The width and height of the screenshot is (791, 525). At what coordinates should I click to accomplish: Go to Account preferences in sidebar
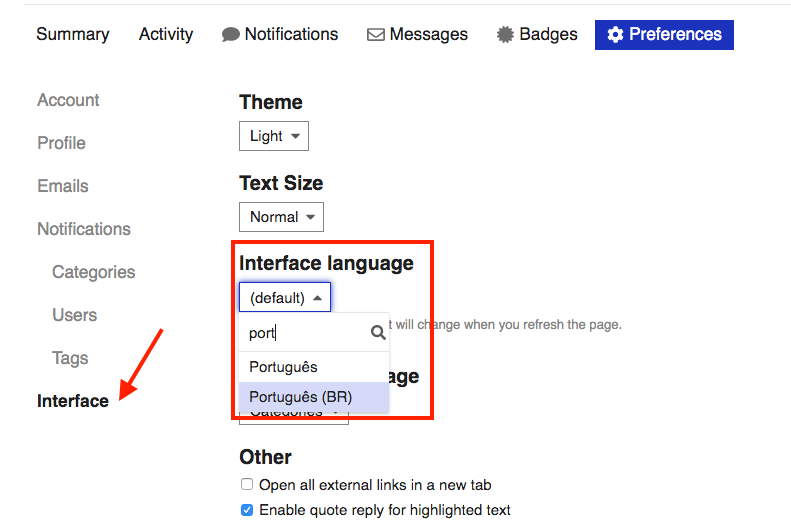tap(68, 100)
